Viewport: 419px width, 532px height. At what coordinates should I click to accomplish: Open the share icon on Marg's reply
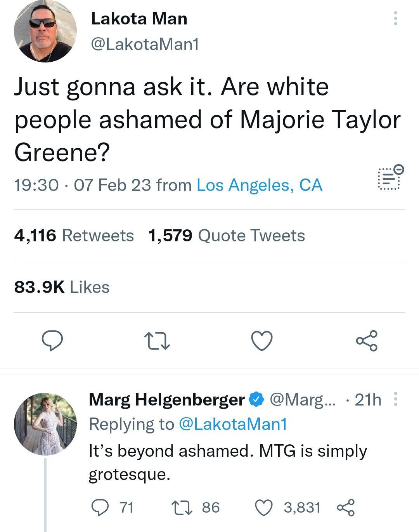coord(346,506)
